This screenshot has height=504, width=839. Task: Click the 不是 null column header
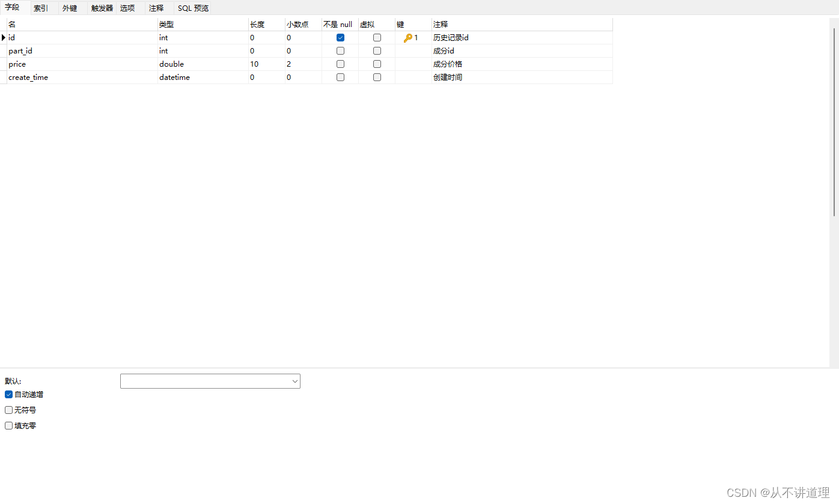pyautogui.click(x=340, y=24)
